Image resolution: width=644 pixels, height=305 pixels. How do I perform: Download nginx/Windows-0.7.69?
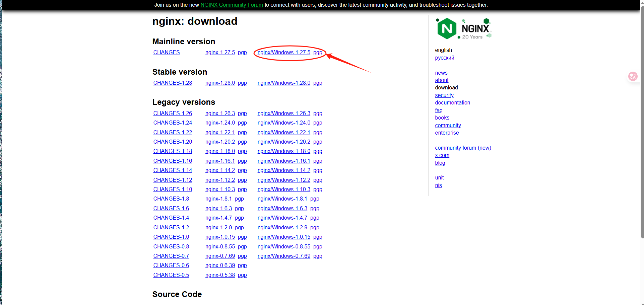coord(284,256)
